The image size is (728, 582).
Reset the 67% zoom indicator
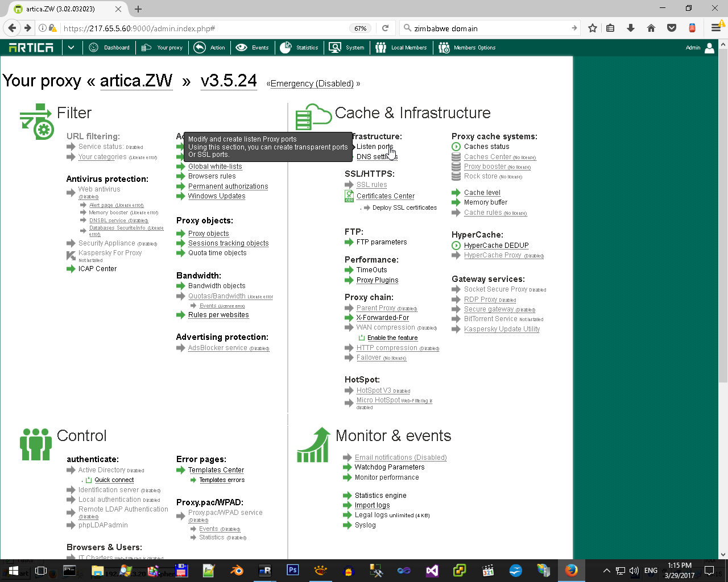(361, 28)
